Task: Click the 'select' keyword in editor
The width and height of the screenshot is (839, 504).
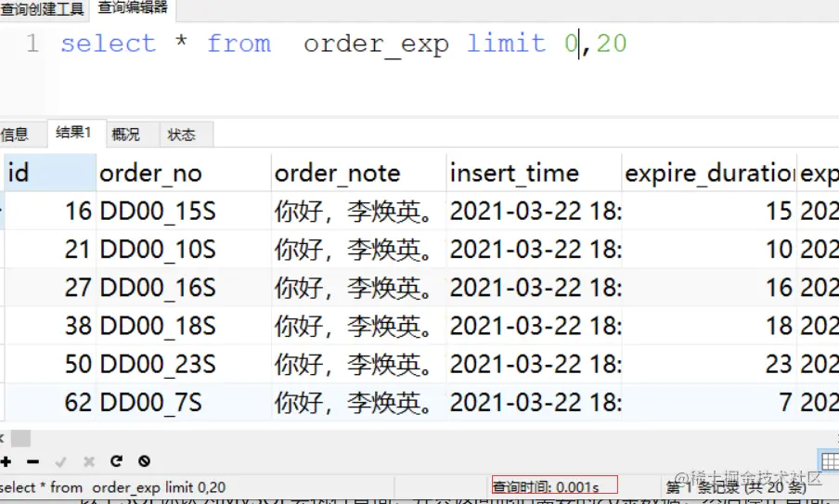Action: (108, 44)
